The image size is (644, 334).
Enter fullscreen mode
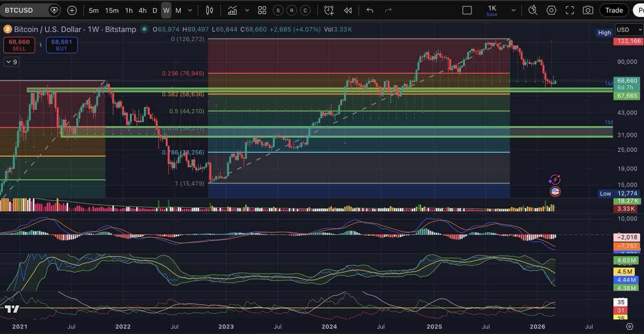[x=570, y=10]
